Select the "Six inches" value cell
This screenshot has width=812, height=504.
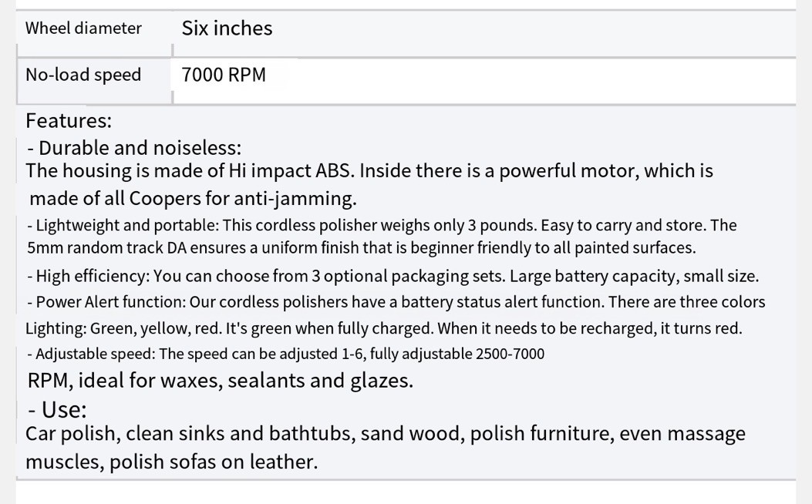point(227,29)
